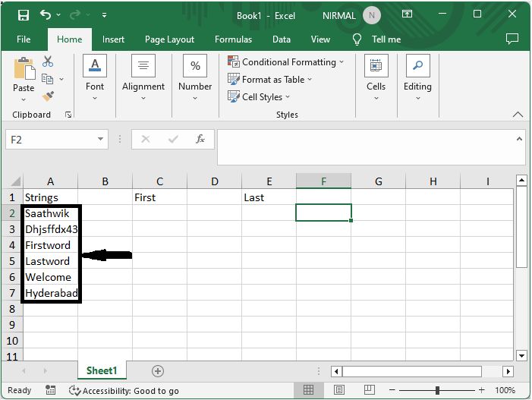
Task: Click the Macro recording status icon
Action: 51,390
